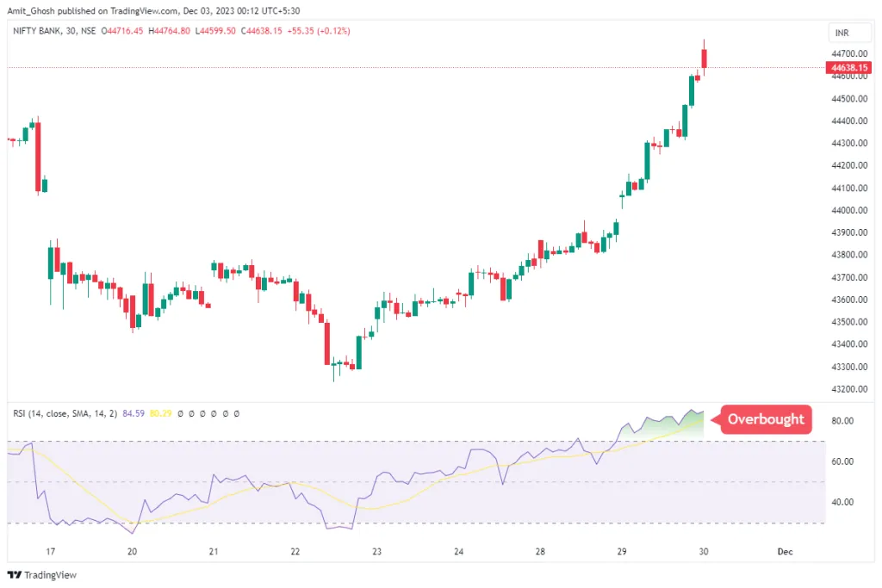
Task: Select the Dec label on time axis
Action: (785, 552)
